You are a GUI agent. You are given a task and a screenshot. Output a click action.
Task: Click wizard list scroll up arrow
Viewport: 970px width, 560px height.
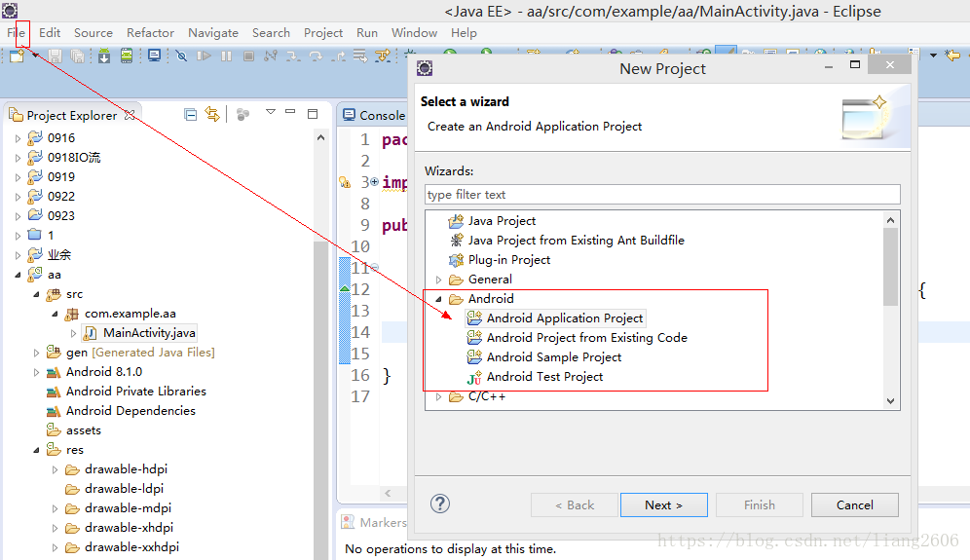(x=890, y=220)
